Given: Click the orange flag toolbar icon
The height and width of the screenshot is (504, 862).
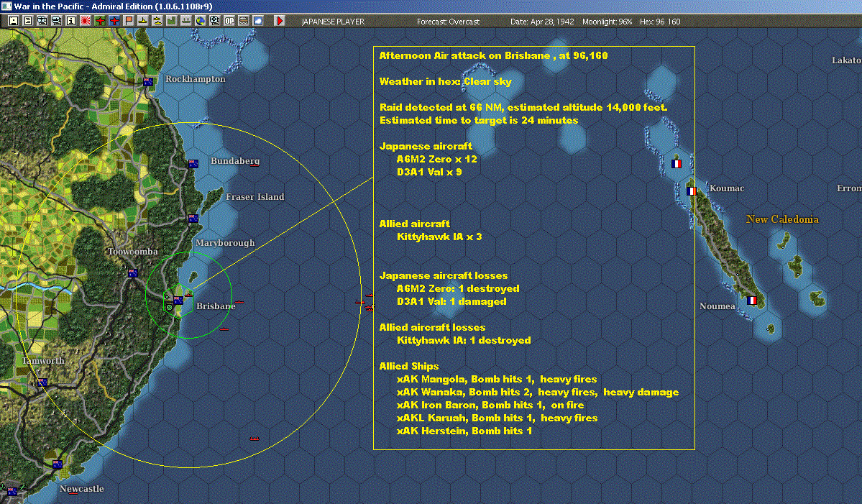Looking at the screenshot, I should pyautogui.click(x=129, y=21).
